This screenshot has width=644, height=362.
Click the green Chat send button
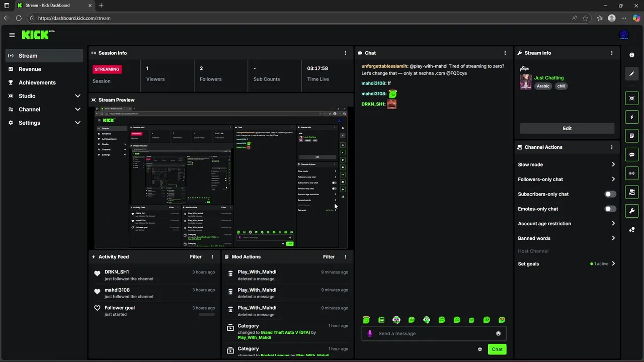(497, 349)
